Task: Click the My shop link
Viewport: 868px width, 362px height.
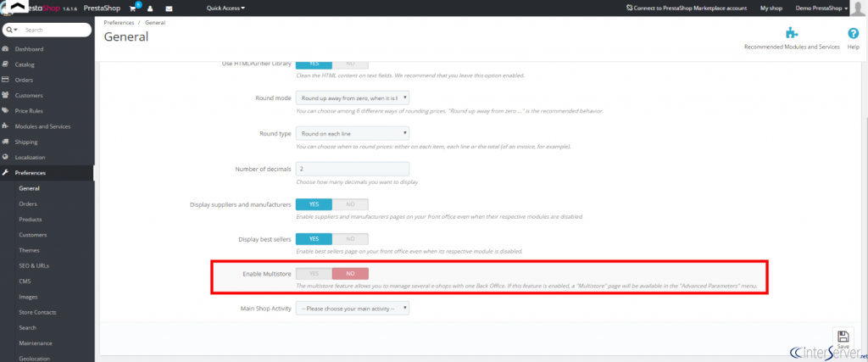Action: (771, 8)
